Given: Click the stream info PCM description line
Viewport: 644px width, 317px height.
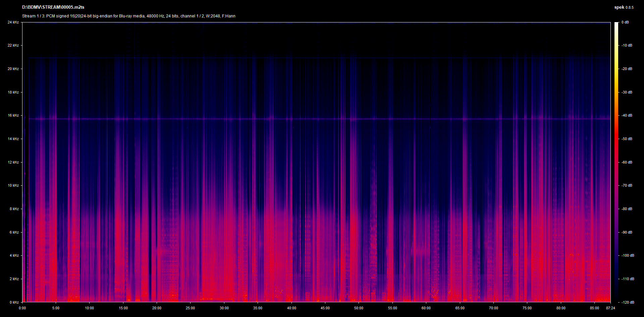Looking at the screenshot, I should 128,16.
